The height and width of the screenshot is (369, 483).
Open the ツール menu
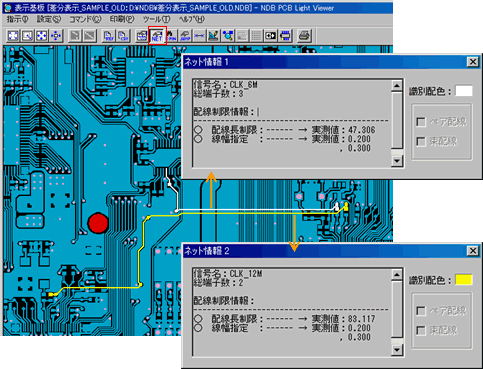coord(156,19)
